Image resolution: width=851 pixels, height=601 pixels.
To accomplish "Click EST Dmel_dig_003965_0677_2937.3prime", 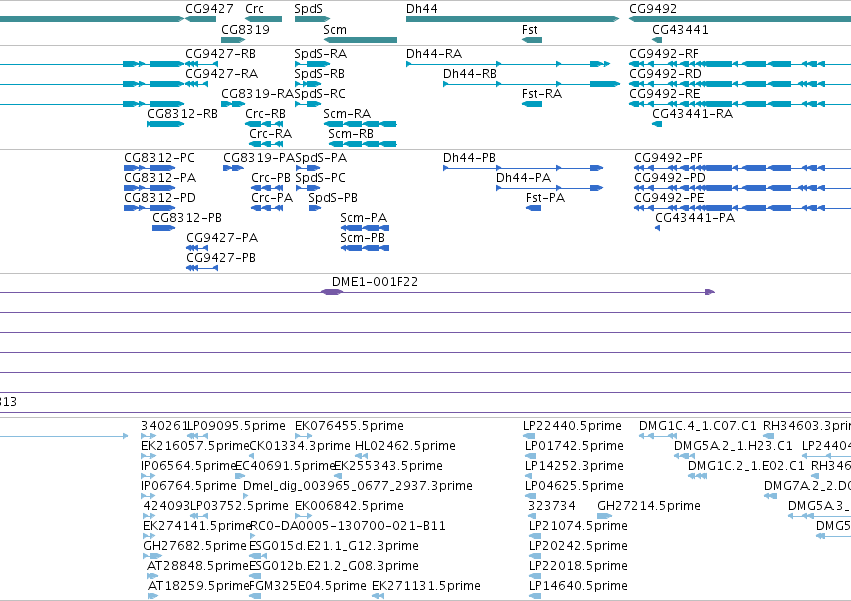I will [x=246, y=496].
